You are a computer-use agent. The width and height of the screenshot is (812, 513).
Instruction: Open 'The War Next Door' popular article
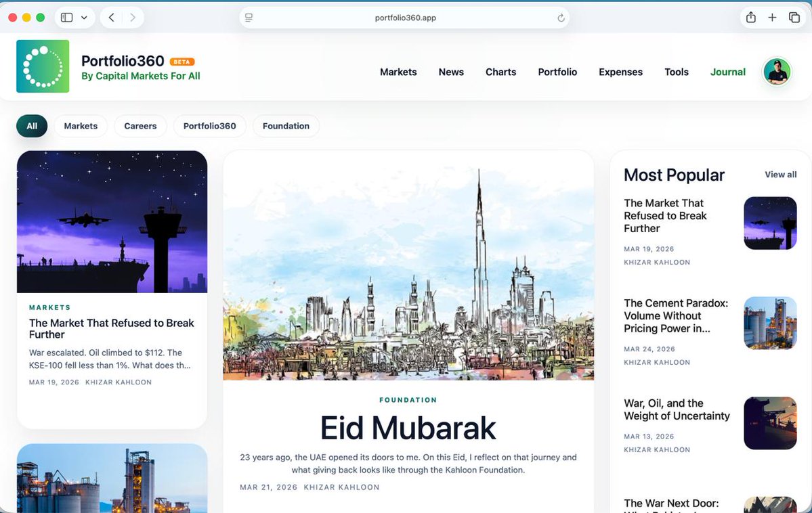pos(671,505)
